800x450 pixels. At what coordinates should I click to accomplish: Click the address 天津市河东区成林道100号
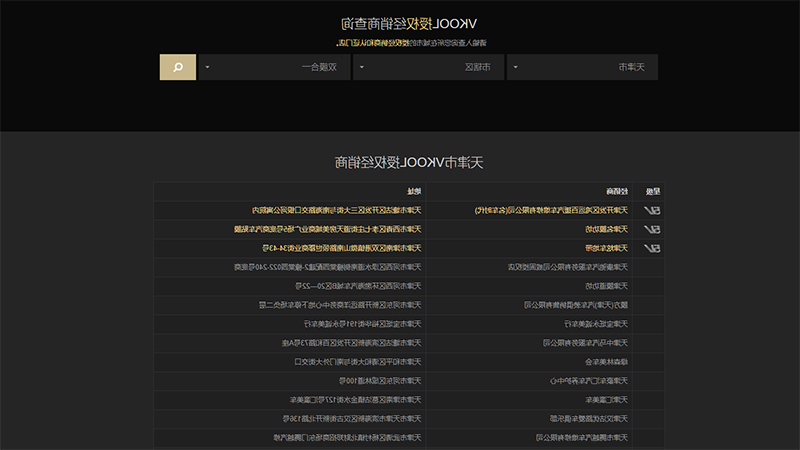pyautogui.click(x=380, y=381)
